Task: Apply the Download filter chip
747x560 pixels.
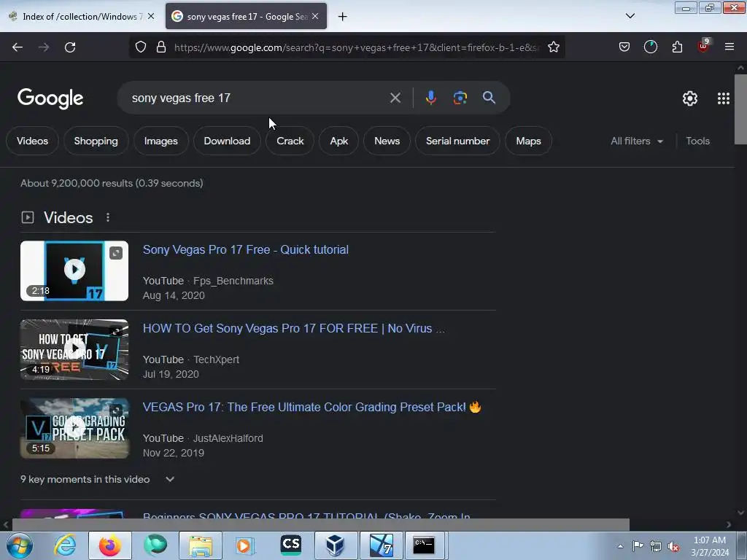Action: click(x=227, y=141)
